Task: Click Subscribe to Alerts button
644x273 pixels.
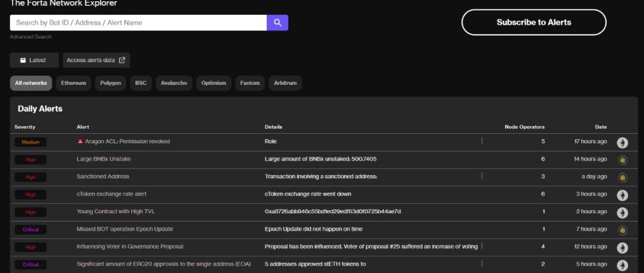Action: 534,22
